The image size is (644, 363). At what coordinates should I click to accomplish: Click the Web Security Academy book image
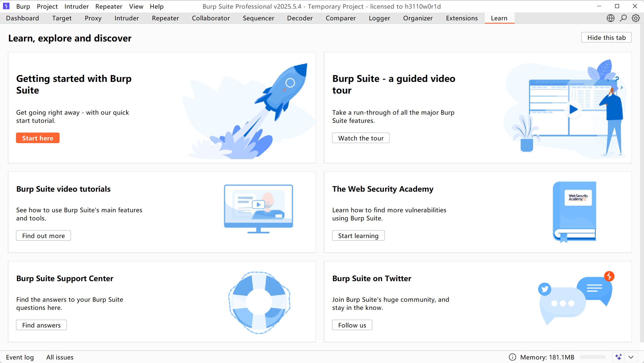(574, 211)
